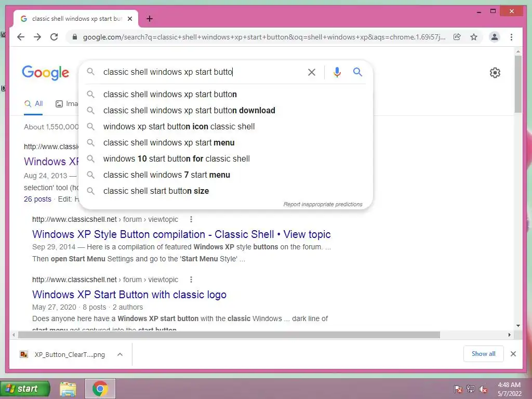The image size is (532, 399).
Task: Click the address bar URL
Action: [264, 37]
